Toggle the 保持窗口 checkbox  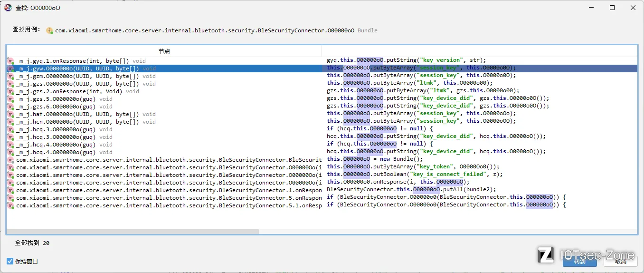click(10, 261)
